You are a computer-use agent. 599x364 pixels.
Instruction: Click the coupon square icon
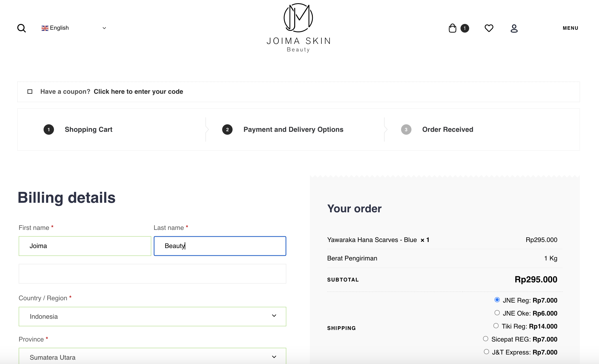click(30, 92)
